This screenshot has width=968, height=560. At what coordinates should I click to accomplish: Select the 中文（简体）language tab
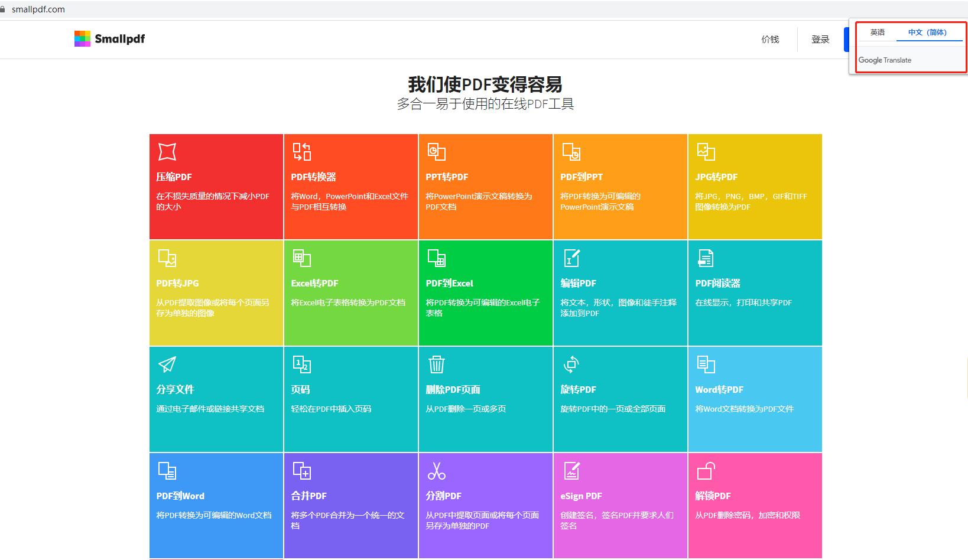929,32
